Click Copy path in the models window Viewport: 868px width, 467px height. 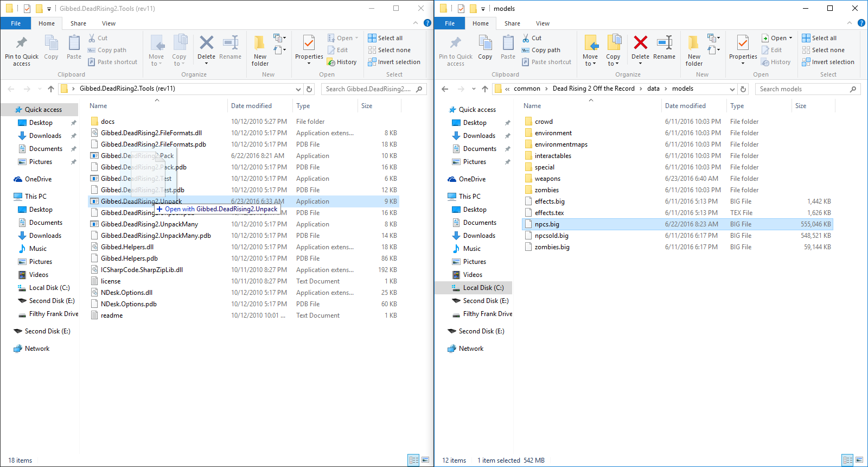[x=541, y=50]
